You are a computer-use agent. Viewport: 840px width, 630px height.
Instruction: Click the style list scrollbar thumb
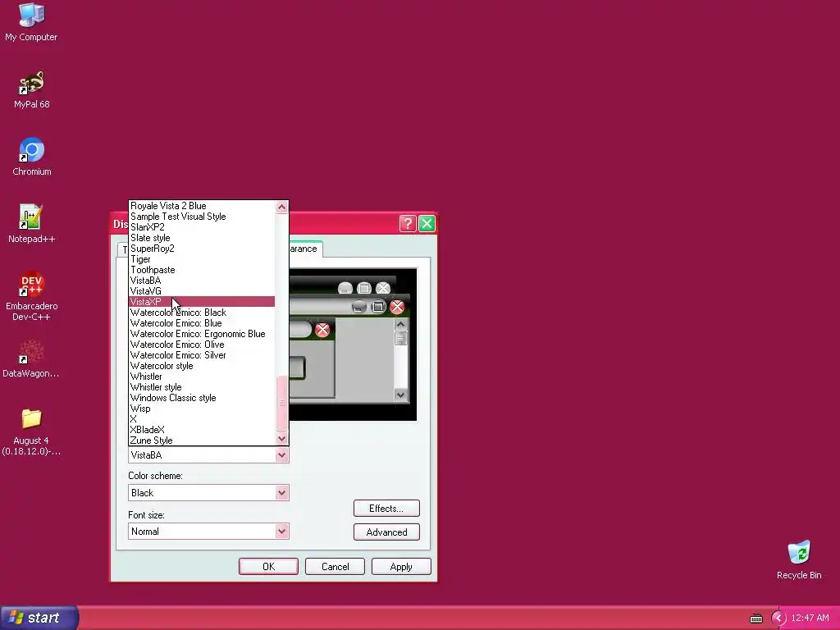282,404
